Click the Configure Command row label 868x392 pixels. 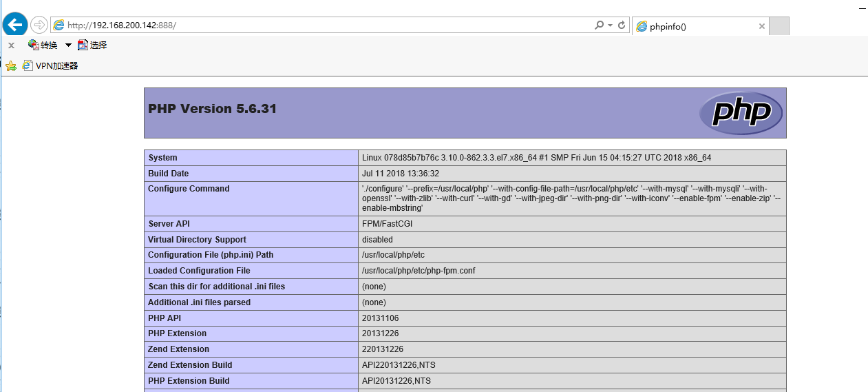(x=189, y=189)
